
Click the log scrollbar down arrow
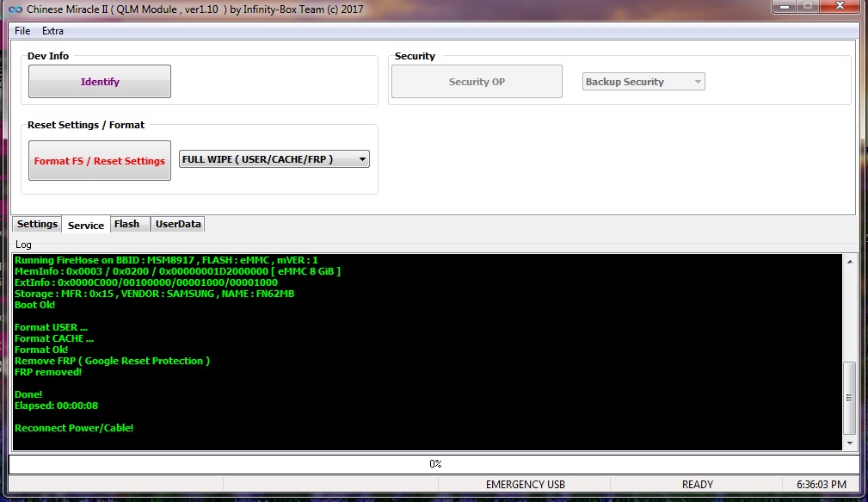tap(850, 443)
